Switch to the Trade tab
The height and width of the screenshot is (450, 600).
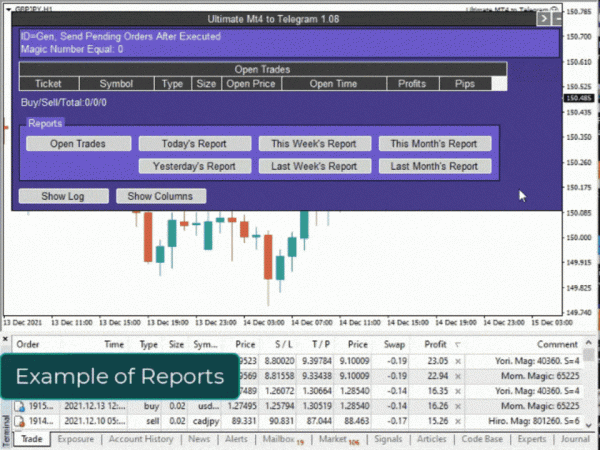click(x=32, y=439)
